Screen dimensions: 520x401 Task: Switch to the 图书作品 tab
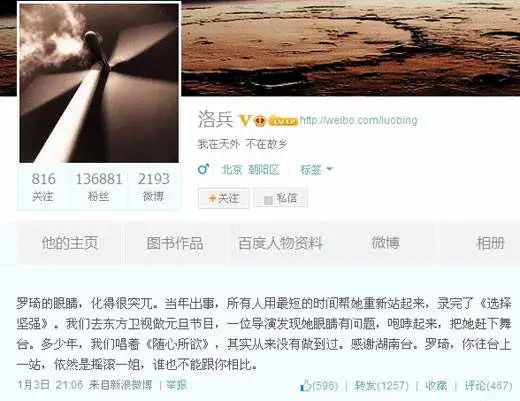coord(175,243)
